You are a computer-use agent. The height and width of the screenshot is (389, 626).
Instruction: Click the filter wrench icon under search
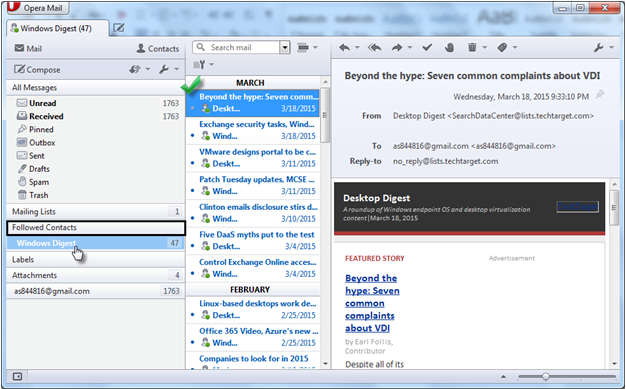coord(200,64)
